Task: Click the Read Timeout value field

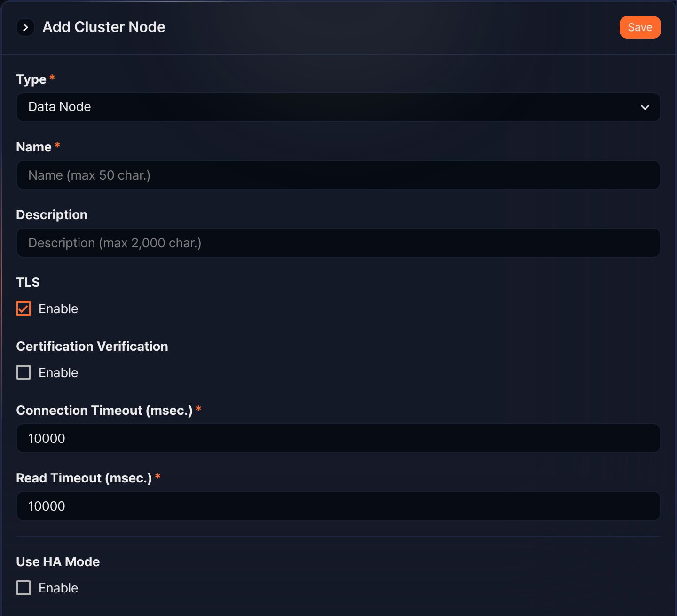Action: tap(338, 506)
